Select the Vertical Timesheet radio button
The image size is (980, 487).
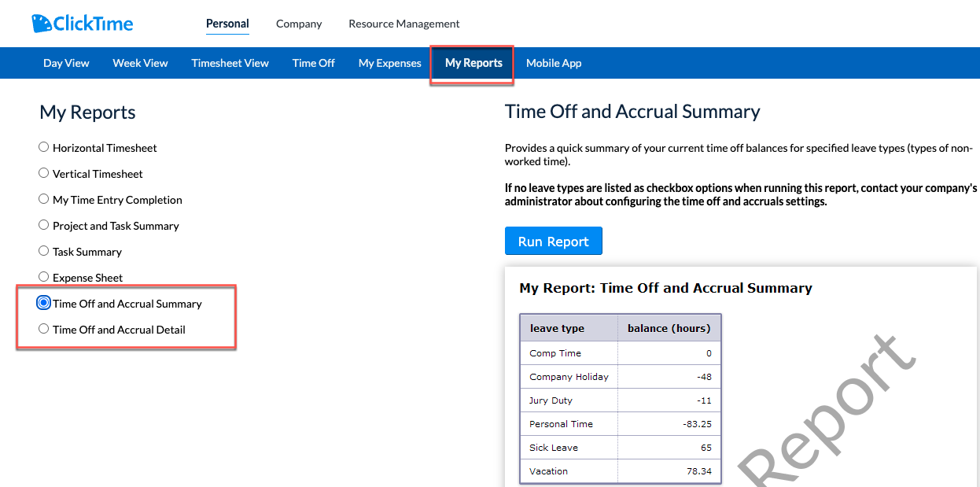(x=44, y=173)
